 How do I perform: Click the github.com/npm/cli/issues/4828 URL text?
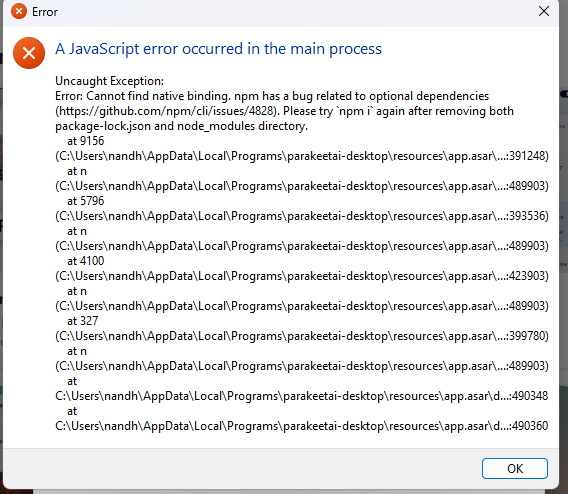pyautogui.click(x=167, y=111)
